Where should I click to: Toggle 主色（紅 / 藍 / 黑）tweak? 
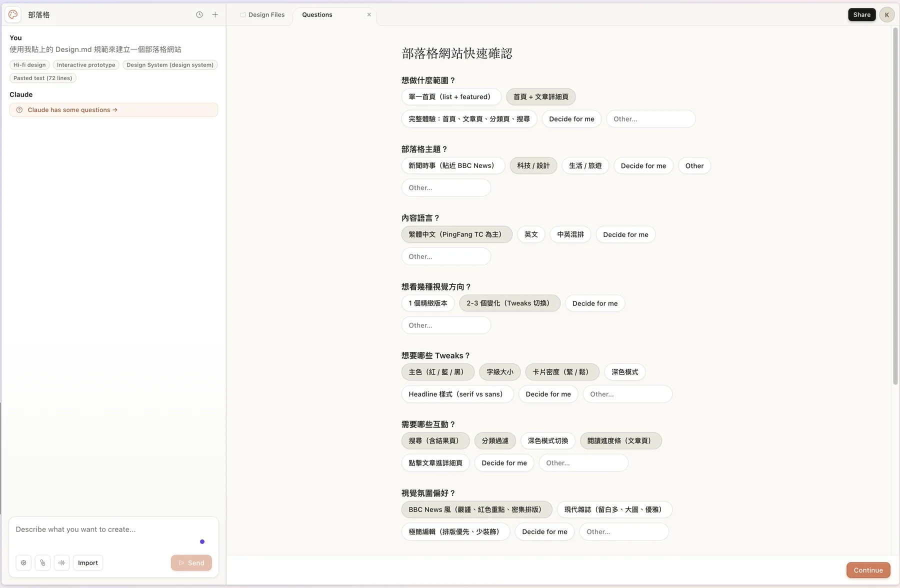[437, 372]
